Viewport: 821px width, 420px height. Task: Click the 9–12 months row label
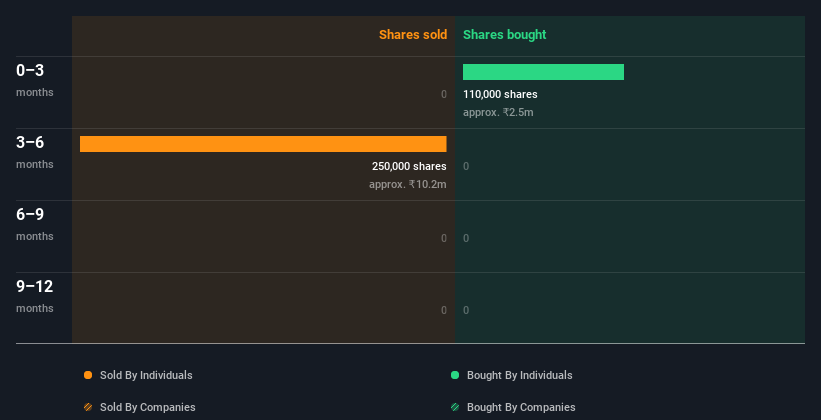35,296
